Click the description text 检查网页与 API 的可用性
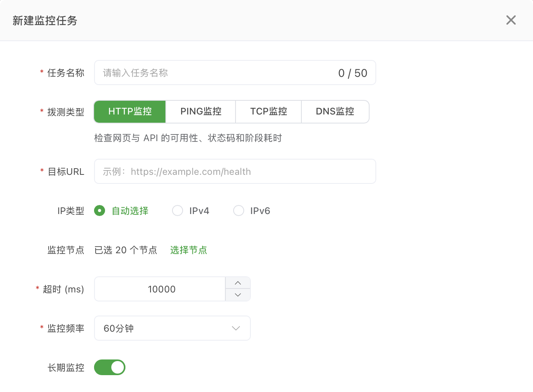 [188, 138]
